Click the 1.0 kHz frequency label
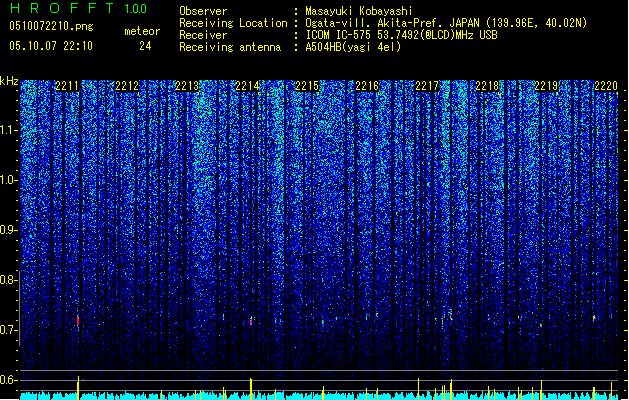The width and height of the screenshot is (629, 400). (9, 180)
